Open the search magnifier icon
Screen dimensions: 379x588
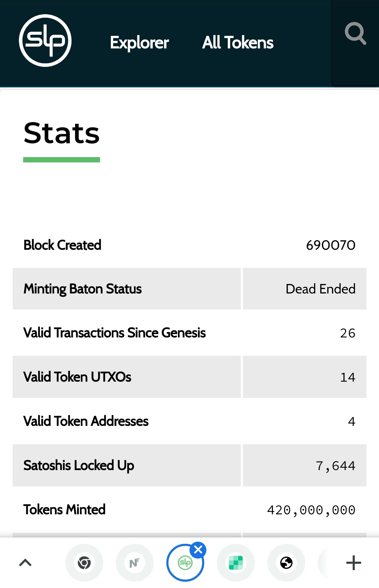click(355, 33)
